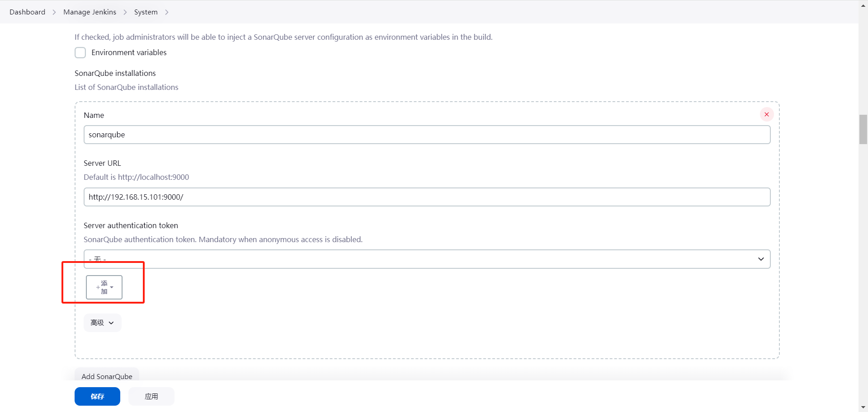Focus the Name field containing sonarqube
Viewport: 868px width, 412px height.
pos(427,135)
